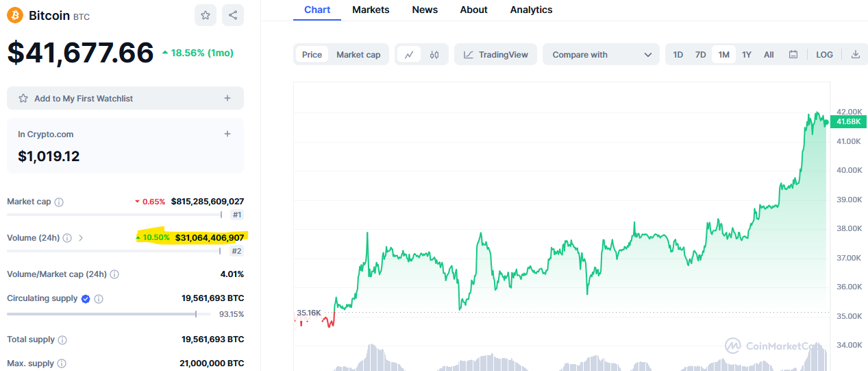Click the Circulating supply verified badge
The height and width of the screenshot is (371, 868).
(x=86, y=299)
